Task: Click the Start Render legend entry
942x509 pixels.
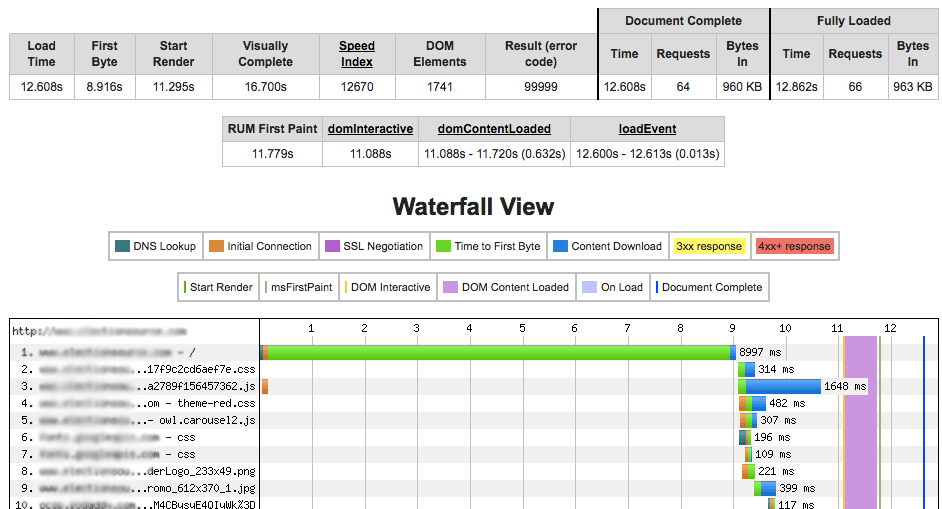Action: (x=219, y=287)
